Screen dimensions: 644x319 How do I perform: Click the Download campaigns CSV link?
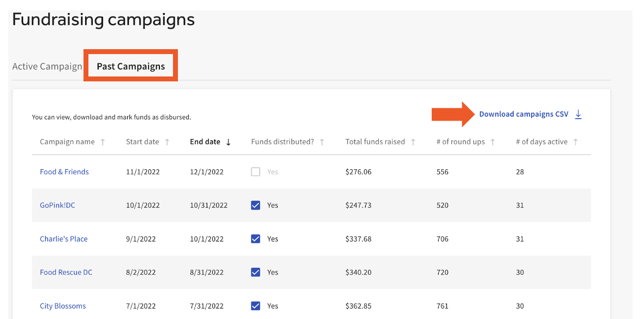tap(523, 114)
